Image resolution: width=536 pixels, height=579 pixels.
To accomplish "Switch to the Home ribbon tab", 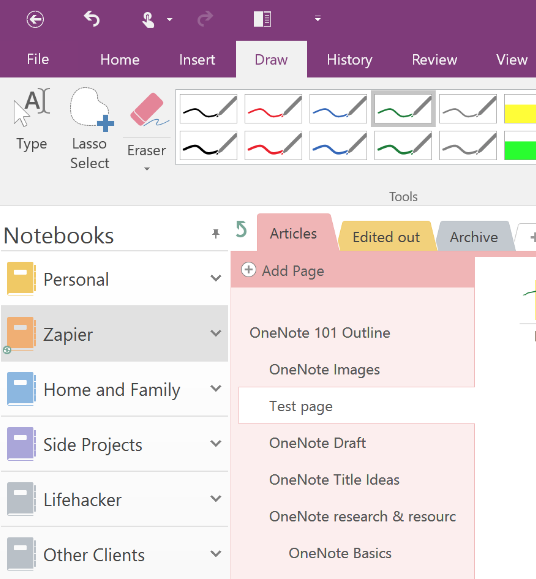I will coord(120,60).
